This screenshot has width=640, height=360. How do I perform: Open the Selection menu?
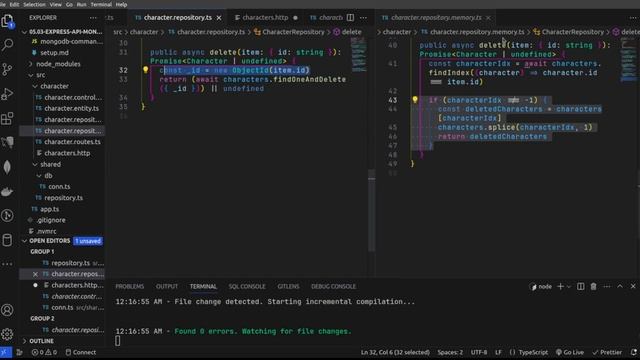point(34,4)
